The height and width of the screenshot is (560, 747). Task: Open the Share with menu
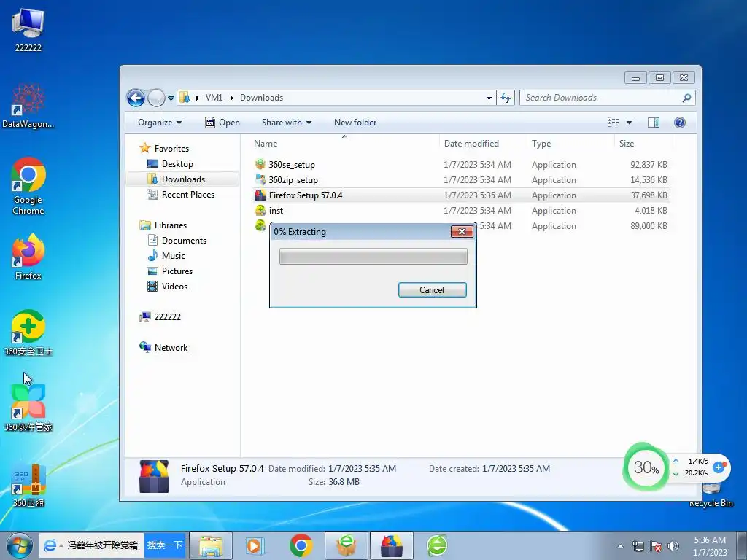[286, 122]
